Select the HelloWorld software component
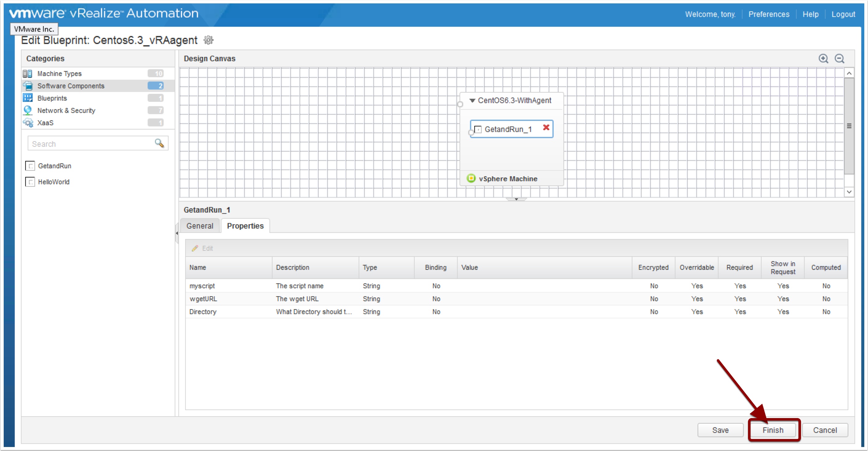 pos(54,182)
